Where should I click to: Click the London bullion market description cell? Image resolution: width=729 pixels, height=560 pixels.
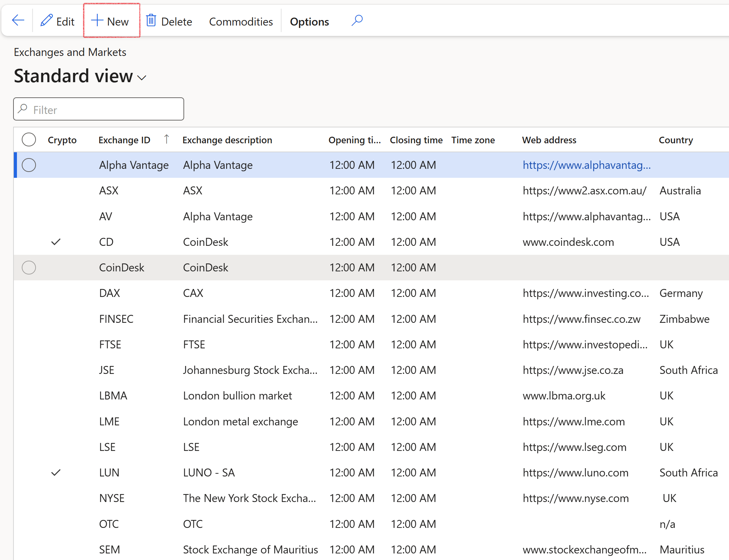tap(238, 396)
